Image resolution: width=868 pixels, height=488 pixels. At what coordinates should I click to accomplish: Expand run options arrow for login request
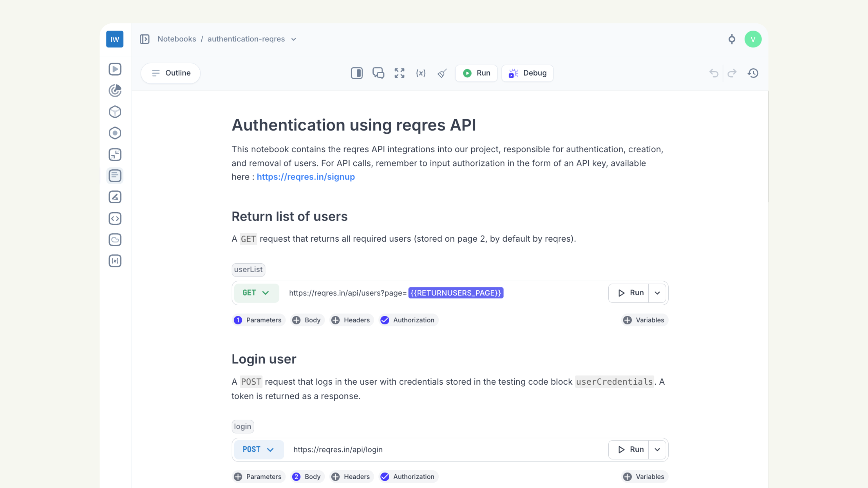tap(657, 449)
